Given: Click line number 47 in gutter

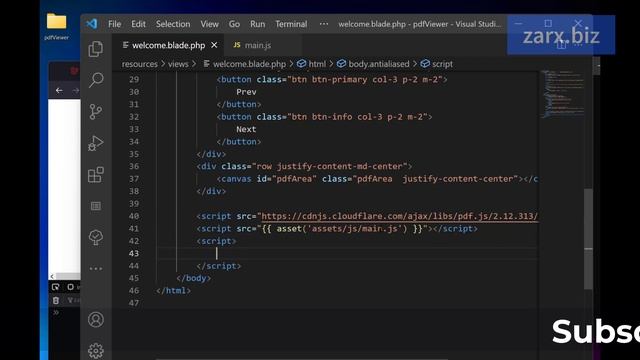Looking at the screenshot, I should pyautogui.click(x=134, y=303).
